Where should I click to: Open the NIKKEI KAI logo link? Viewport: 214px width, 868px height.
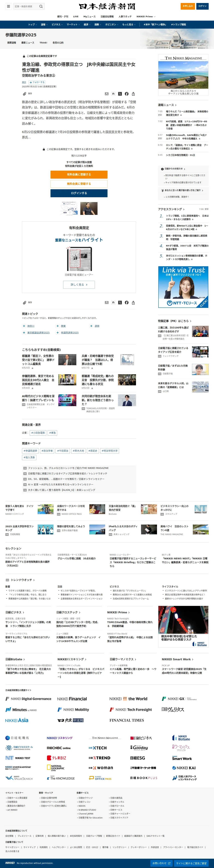pos(184,768)
